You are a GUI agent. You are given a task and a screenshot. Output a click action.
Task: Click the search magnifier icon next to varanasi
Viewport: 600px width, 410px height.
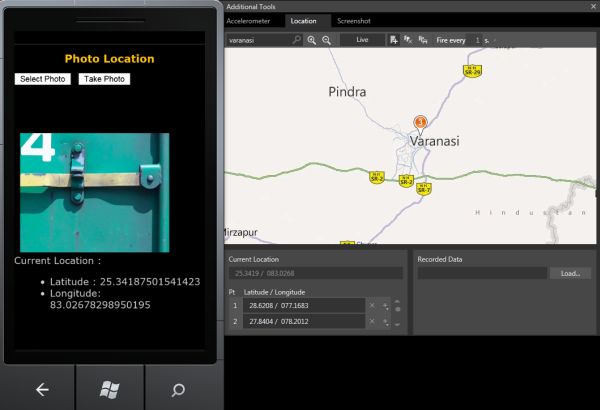(297, 40)
